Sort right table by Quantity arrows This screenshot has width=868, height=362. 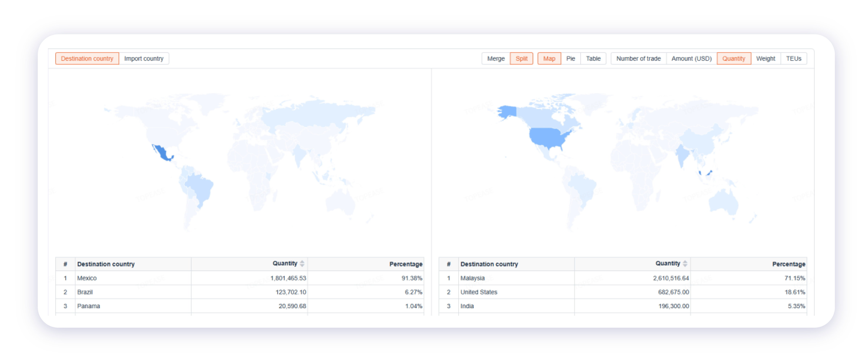685,264
